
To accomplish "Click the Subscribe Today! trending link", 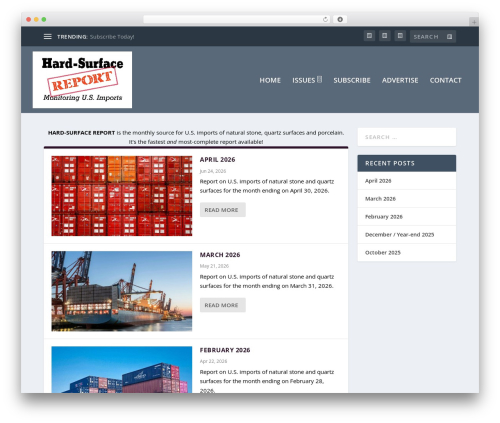I will click(112, 37).
